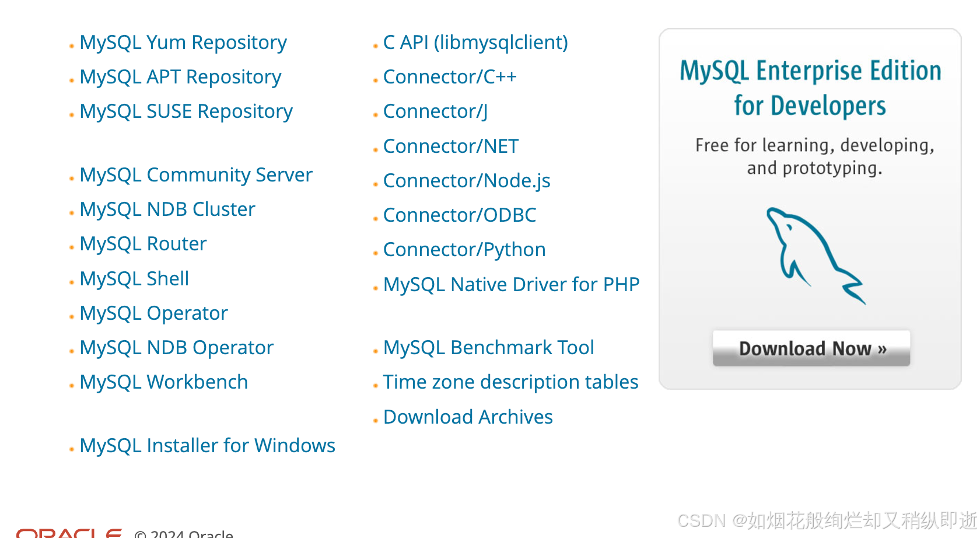Open the Connector/NET link

click(451, 146)
